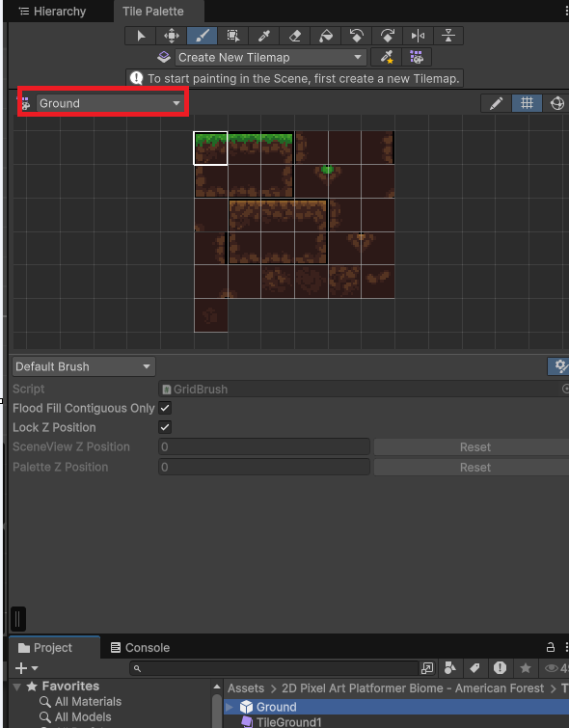Open the window kebab menu at top right
The image size is (569, 728).
[x=566, y=12]
